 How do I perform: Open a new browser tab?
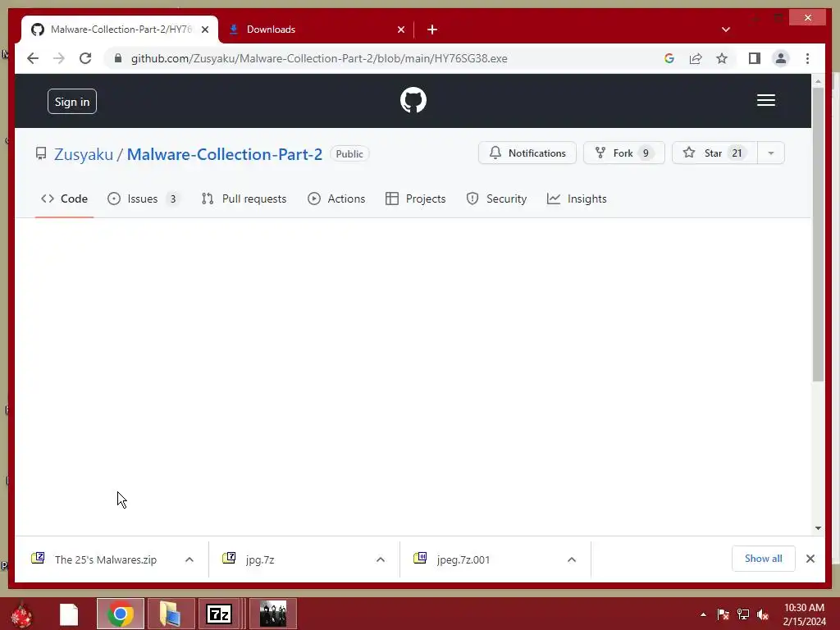pos(432,30)
